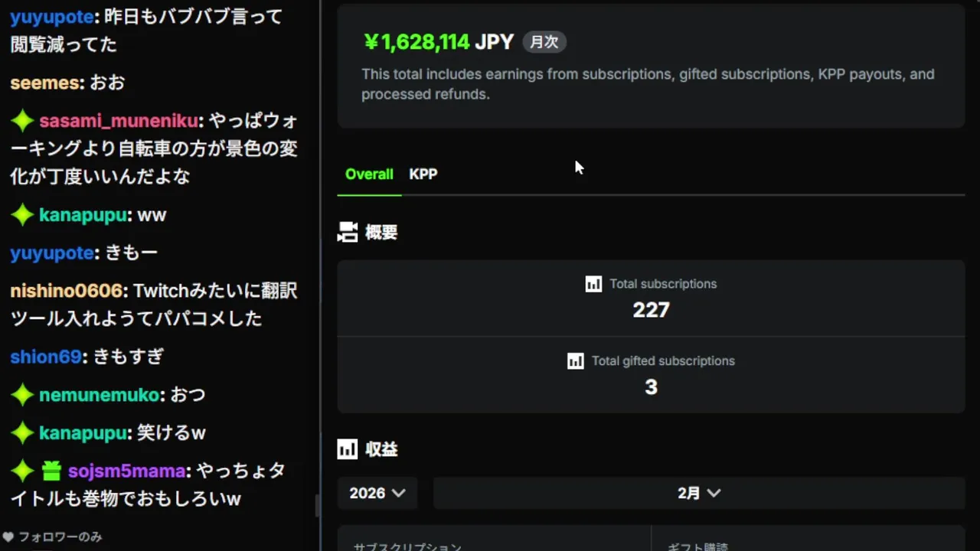Click the 概要 section icon
This screenshot has width=980, height=551.
coord(348,232)
